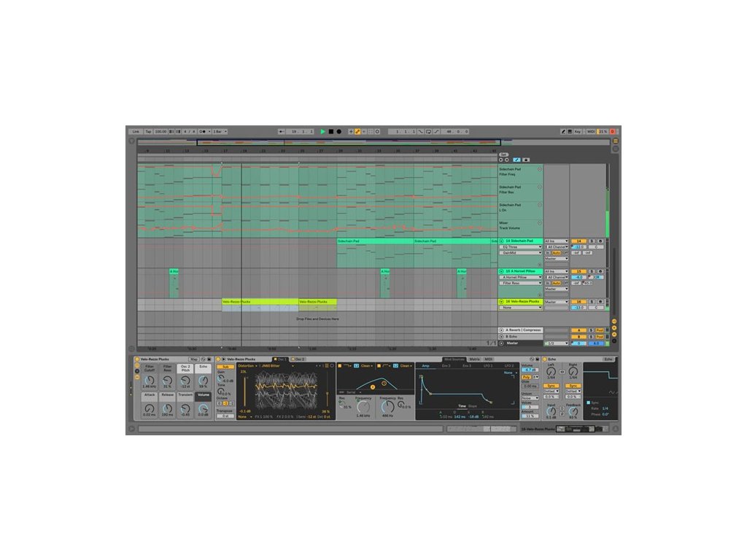This screenshot has width=747, height=560.
Task: Toggle the A Reverb return track activator
Action: pos(578,330)
